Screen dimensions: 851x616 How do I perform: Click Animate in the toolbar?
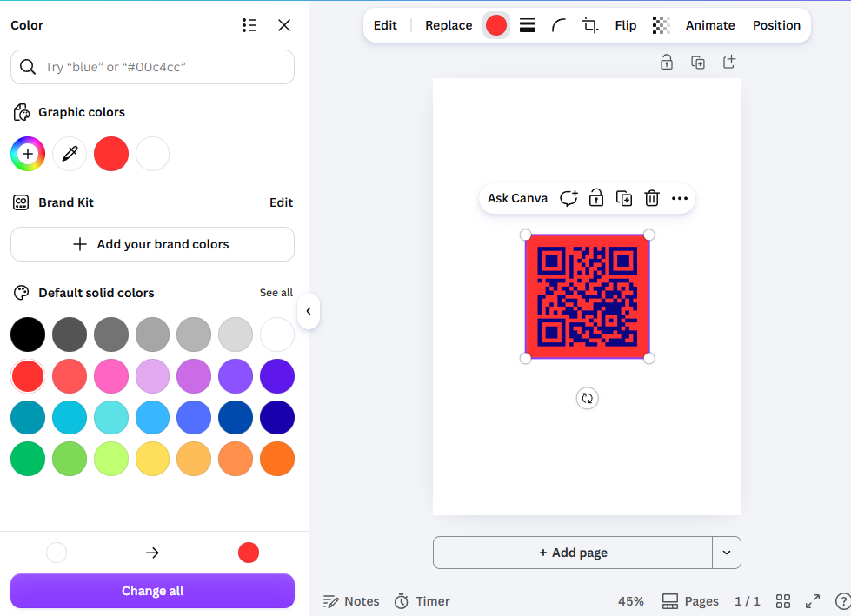[710, 25]
